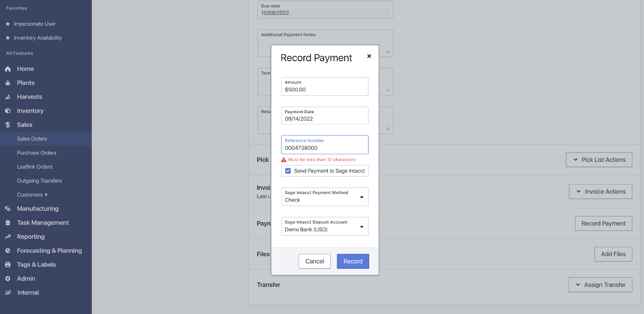This screenshot has height=314, width=644.
Task: Open Purchase Orders in sidebar
Action: tap(37, 153)
